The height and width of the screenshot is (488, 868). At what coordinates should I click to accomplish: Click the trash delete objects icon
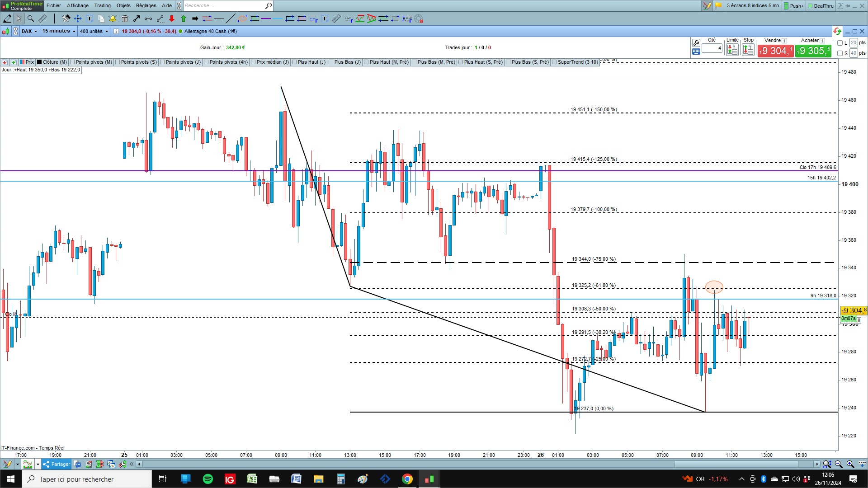coord(125,19)
